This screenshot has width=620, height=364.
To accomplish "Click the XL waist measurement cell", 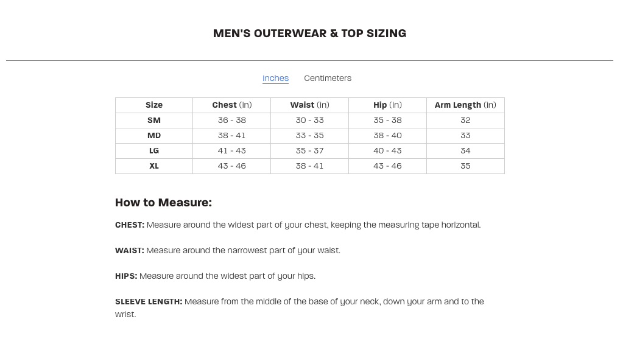I will pos(310,166).
